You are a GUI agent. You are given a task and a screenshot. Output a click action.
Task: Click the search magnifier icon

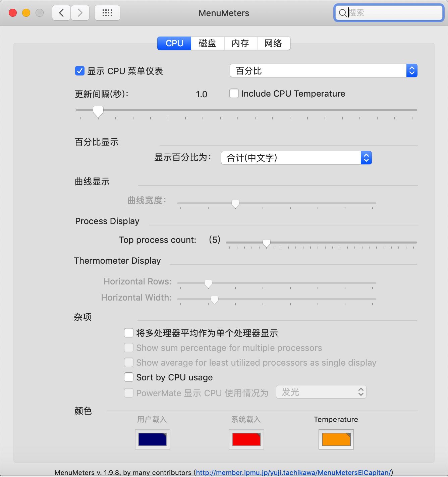click(343, 13)
